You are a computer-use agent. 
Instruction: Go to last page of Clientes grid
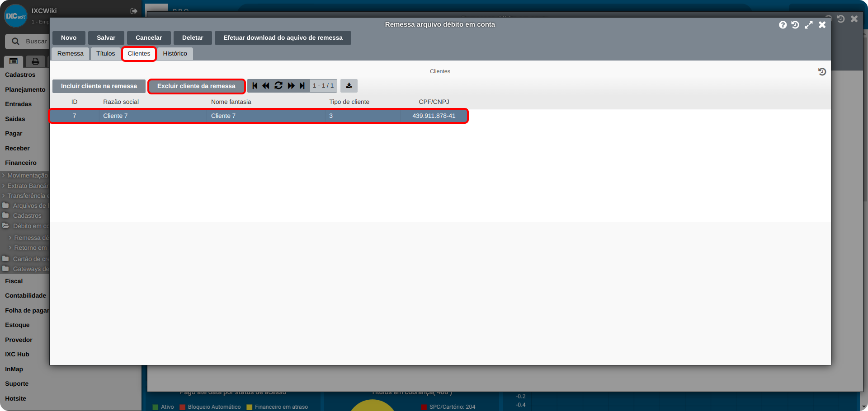coord(302,86)
